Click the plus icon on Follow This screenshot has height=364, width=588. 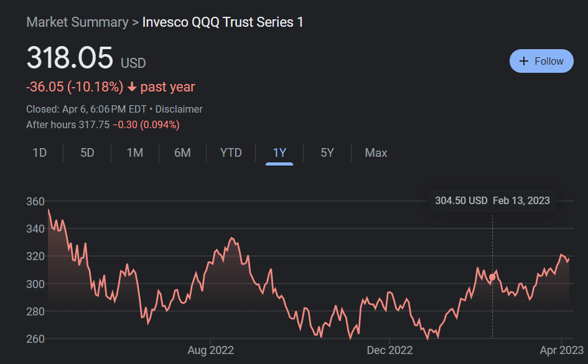pos(524,61)
